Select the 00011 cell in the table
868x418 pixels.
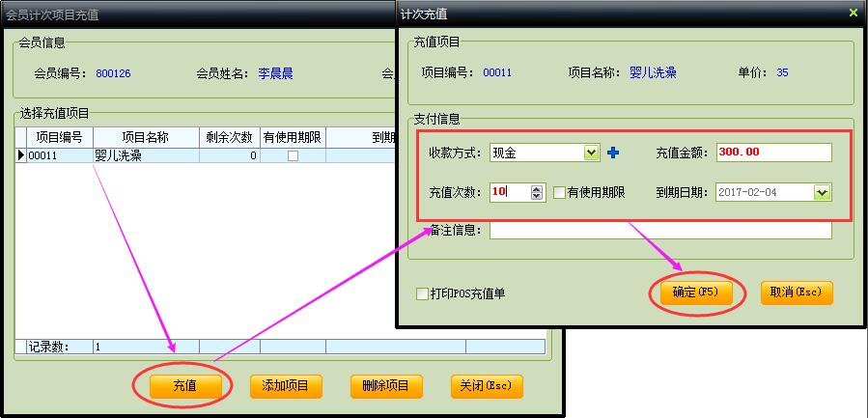(x=59, y=155)
